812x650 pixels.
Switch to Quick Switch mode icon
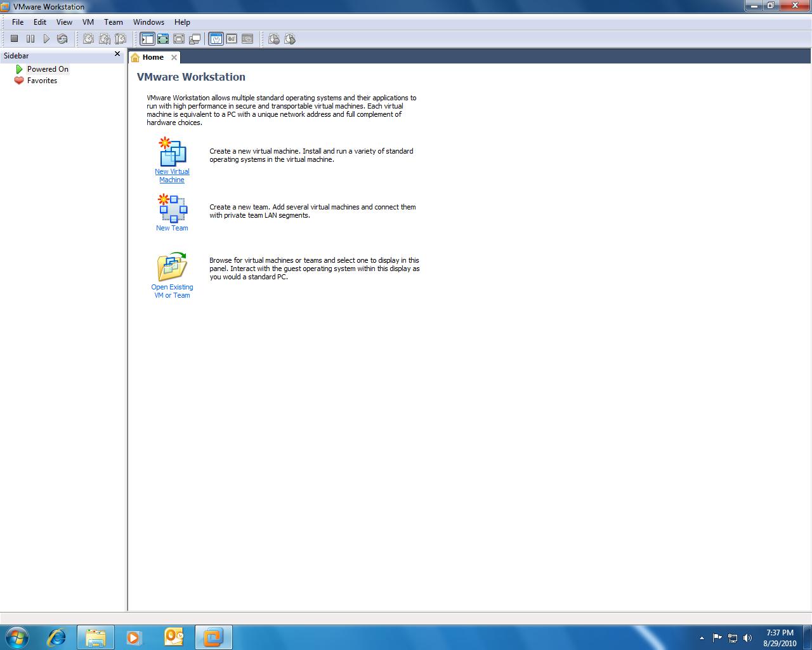(163, 39)
